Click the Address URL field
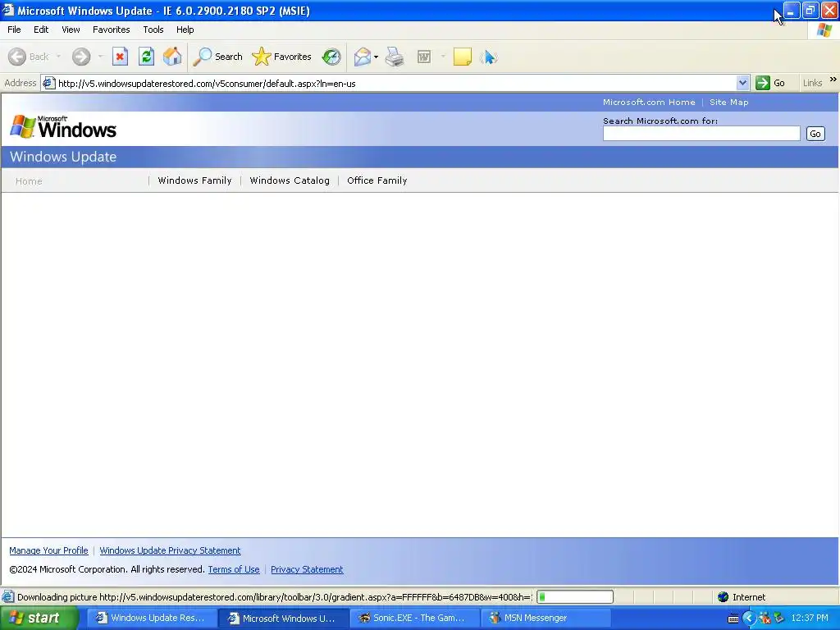The height and width of the screenshot is (630, 840). [396, 83]
